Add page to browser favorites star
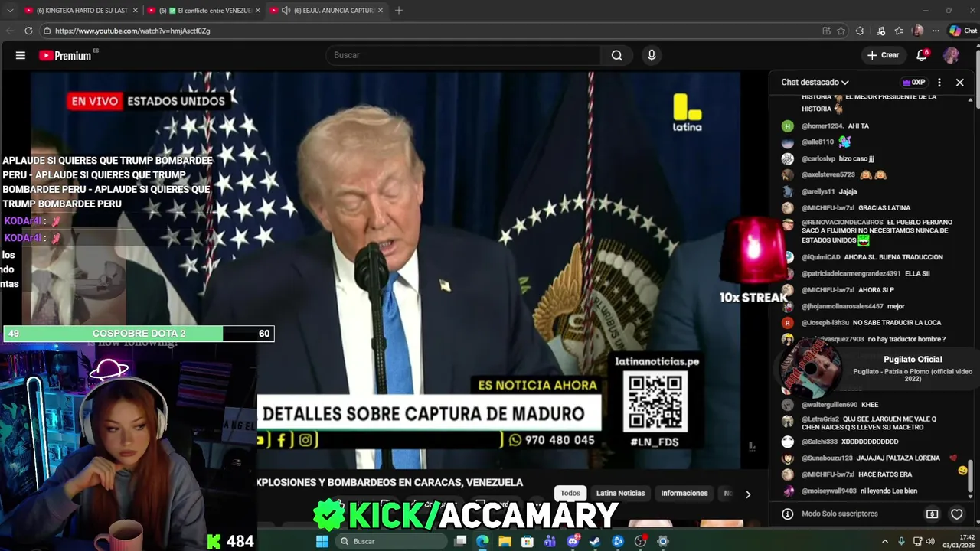This screenshot has height=551, width=980. coord(841,31)
